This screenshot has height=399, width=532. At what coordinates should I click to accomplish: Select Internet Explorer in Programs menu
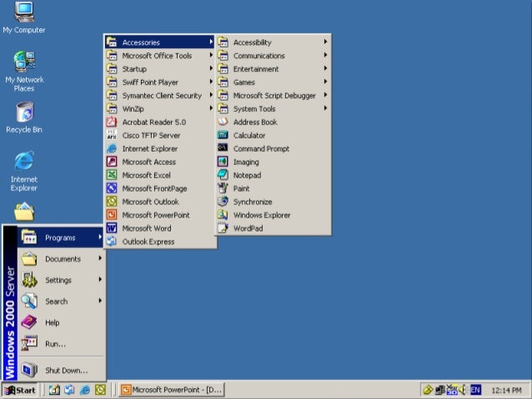159,148
